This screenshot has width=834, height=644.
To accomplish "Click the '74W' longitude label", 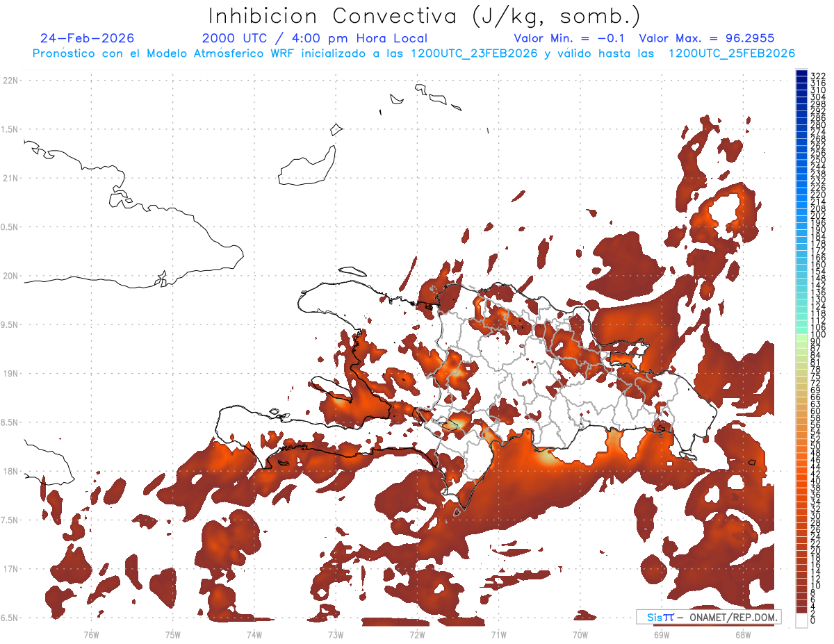I will pyautogui.click(x=254, y=634).
